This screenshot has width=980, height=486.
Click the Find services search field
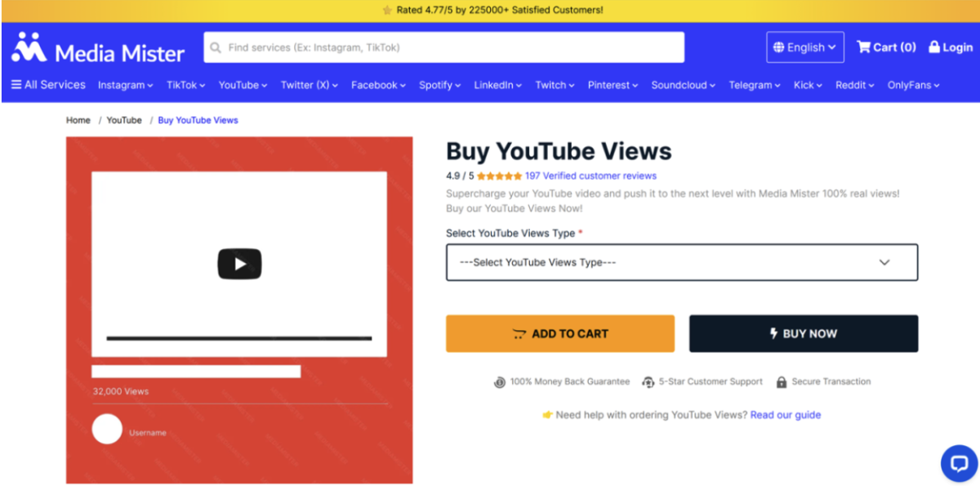click(x=449, y=47)
